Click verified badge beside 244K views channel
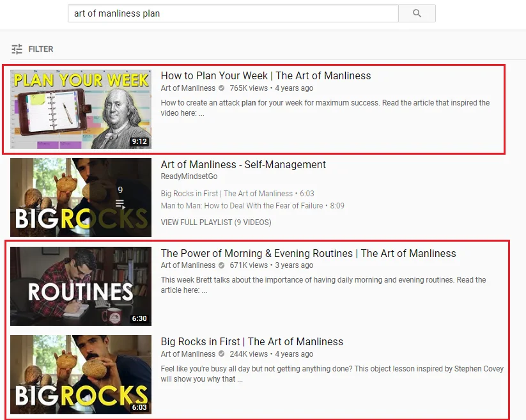Viewport: 526px width, 420px height. pyautogui.click(x=221, y=354)
